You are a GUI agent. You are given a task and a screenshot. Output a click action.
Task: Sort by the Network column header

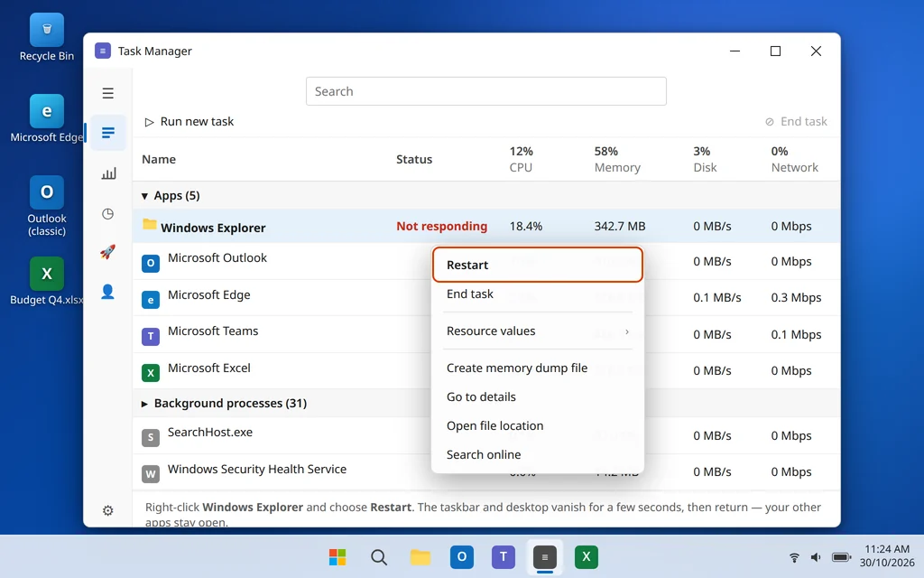tap(794, 159)
